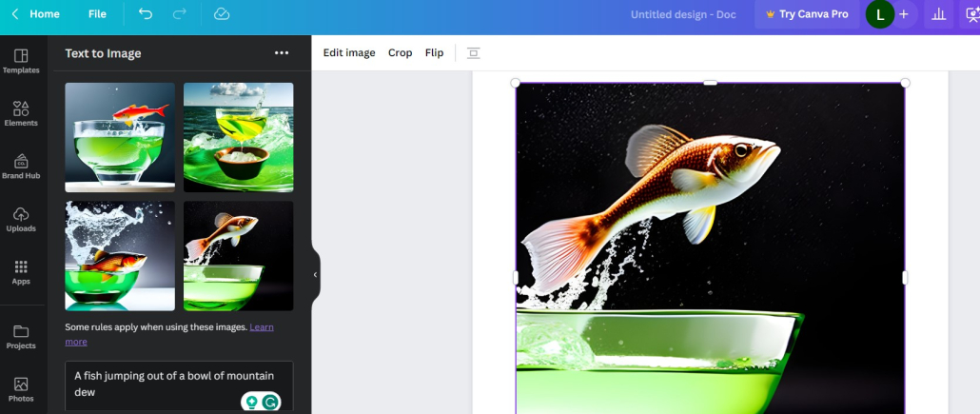
Task: Check cloud save status icon
Action: click(x=222, y=13)
